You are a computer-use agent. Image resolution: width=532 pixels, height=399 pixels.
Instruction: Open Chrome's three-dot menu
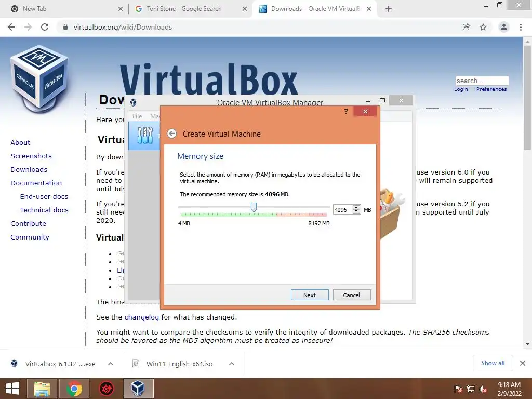[x=521, y=27]
